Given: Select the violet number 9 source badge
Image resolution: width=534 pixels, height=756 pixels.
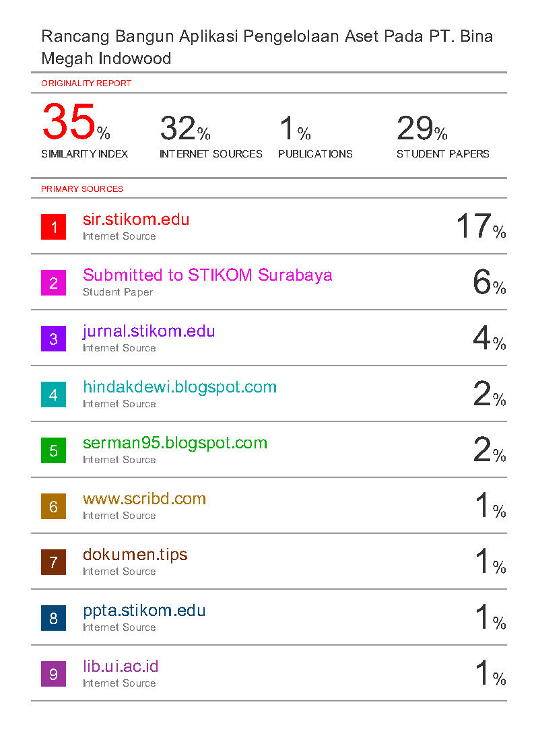Looking at the screenshot, I should click(53, 674).
